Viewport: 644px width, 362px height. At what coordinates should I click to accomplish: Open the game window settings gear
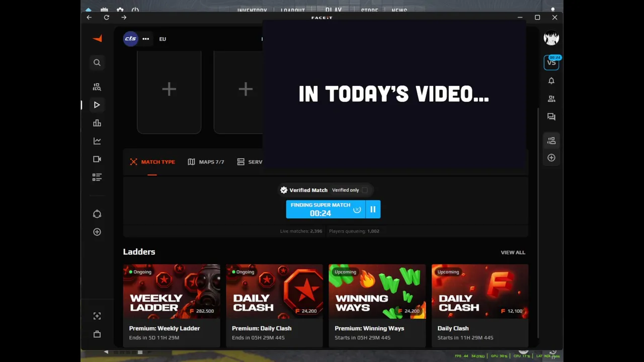(x=120, y=10)
